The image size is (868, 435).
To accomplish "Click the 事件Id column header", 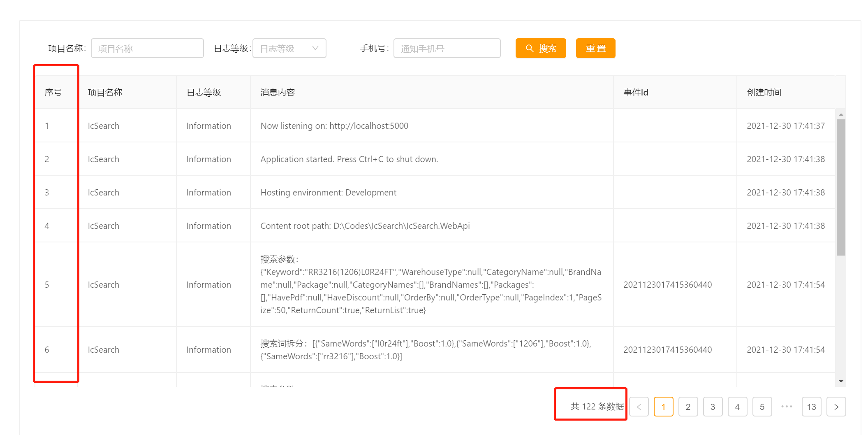I will click(x=635, y=92).
